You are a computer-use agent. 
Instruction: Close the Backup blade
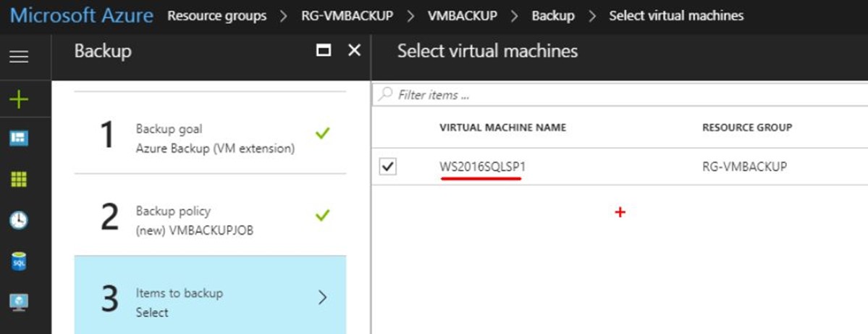(x=354, y=51)
